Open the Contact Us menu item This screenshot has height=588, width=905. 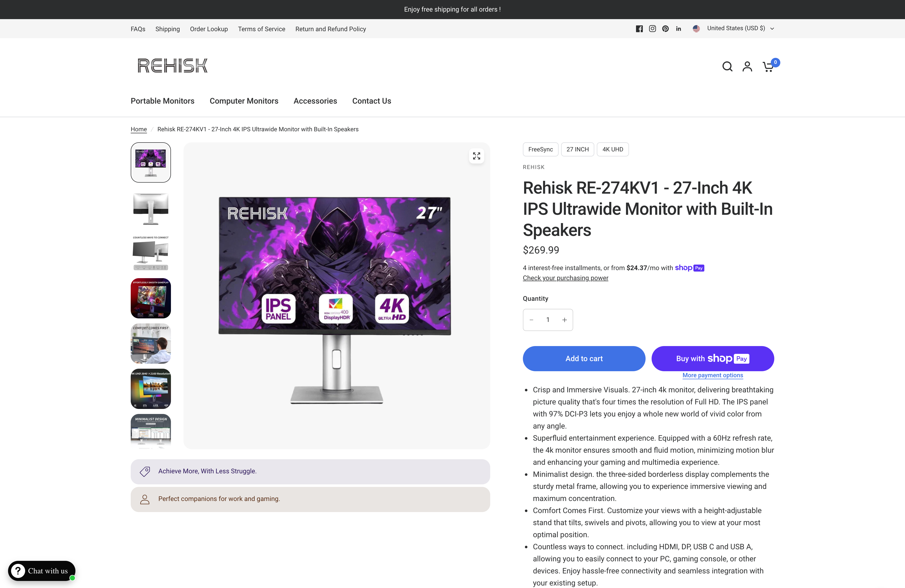pos(372,101)
